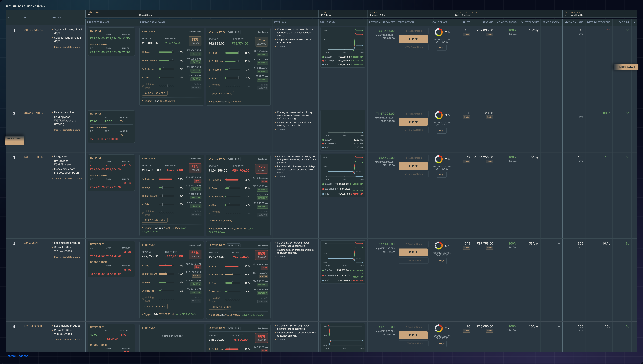Click the Fulfillment icon in BOTTLE-STL-1L This Week card
The image size is (643, 364).
[143, 61]
